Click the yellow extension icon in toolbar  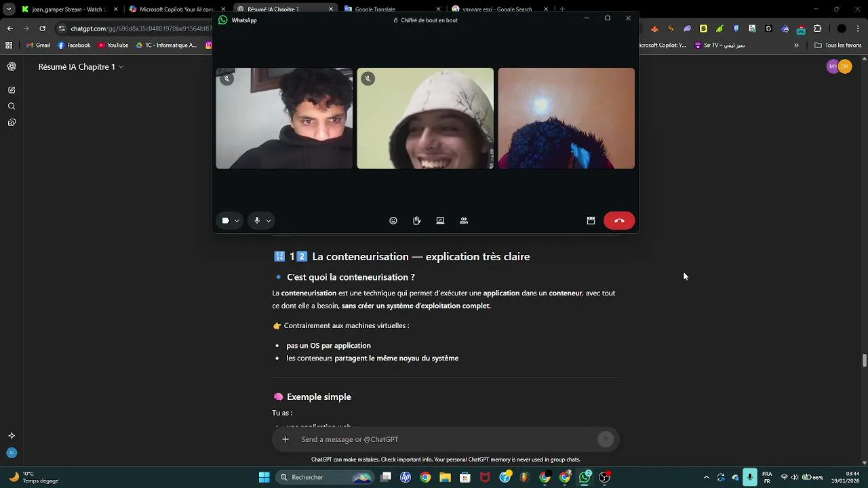(x=703, y=28)
